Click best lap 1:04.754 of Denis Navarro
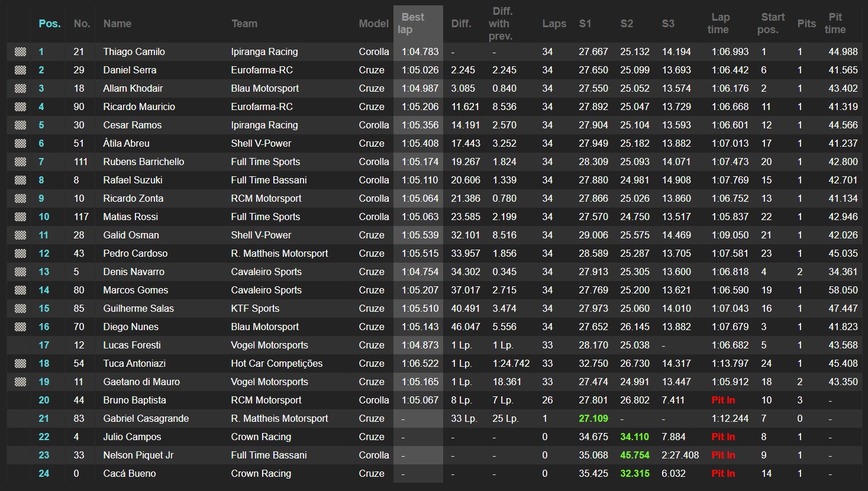Image resolution: width=868 pixels, height=491 pixels. [420, 272]
